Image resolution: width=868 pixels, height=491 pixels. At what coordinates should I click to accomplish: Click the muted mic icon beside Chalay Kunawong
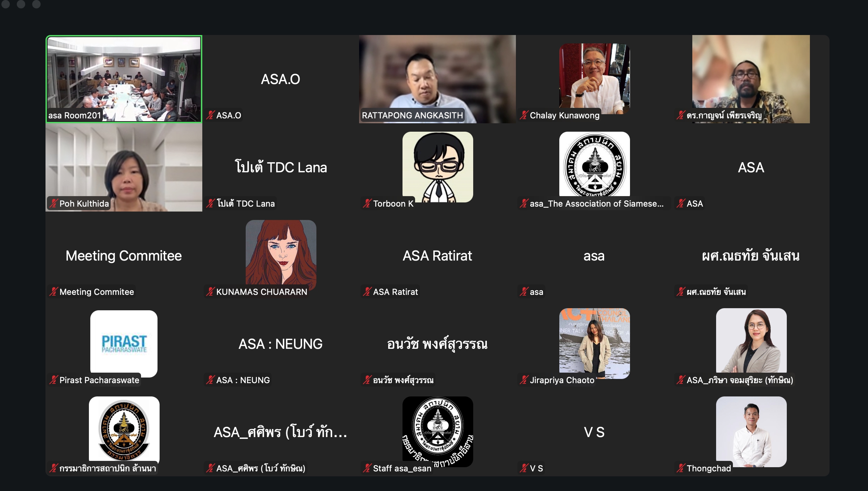click(524, 115)
